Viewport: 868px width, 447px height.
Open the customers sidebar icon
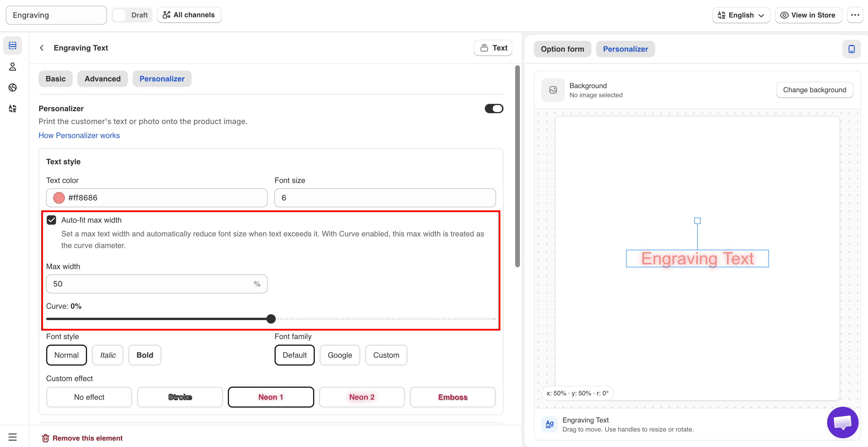point(13,67)
